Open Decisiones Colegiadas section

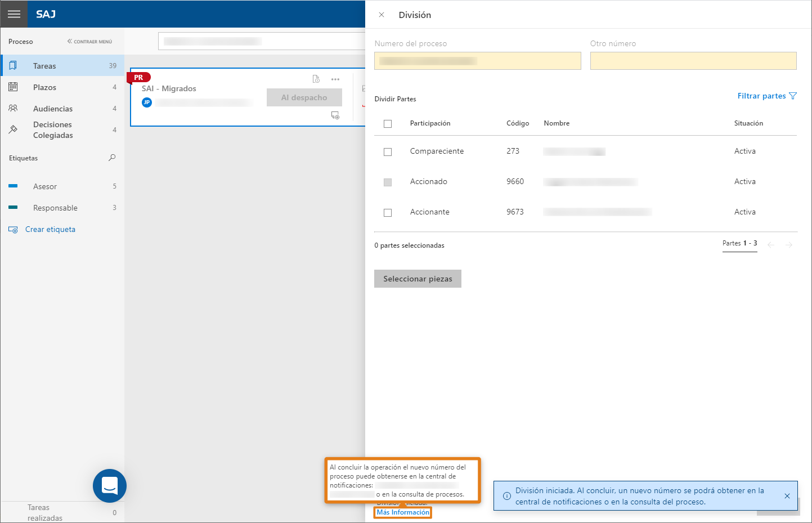62,130
